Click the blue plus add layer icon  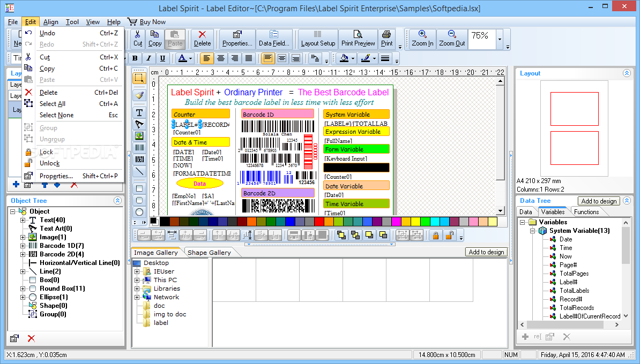click(16, 185)
